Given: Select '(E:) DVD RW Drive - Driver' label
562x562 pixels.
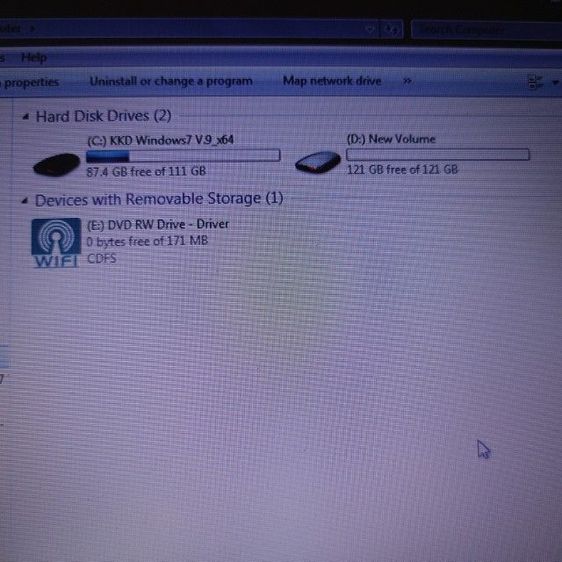Looking at the screenshot, I should pos(158,224).
